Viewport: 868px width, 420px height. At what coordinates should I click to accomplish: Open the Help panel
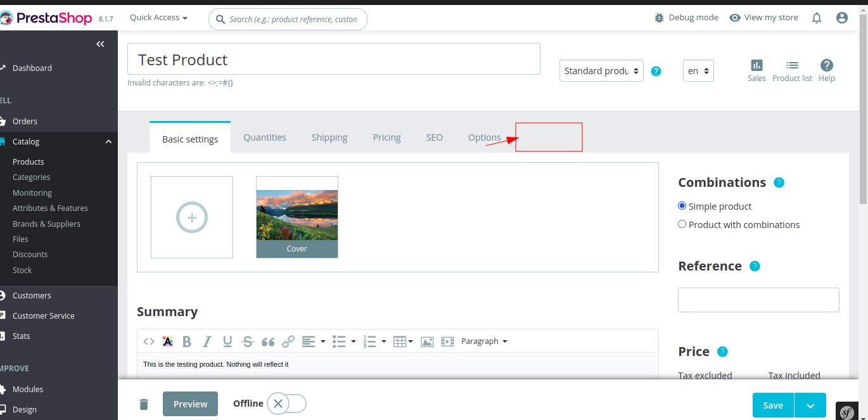pos(826,70)
